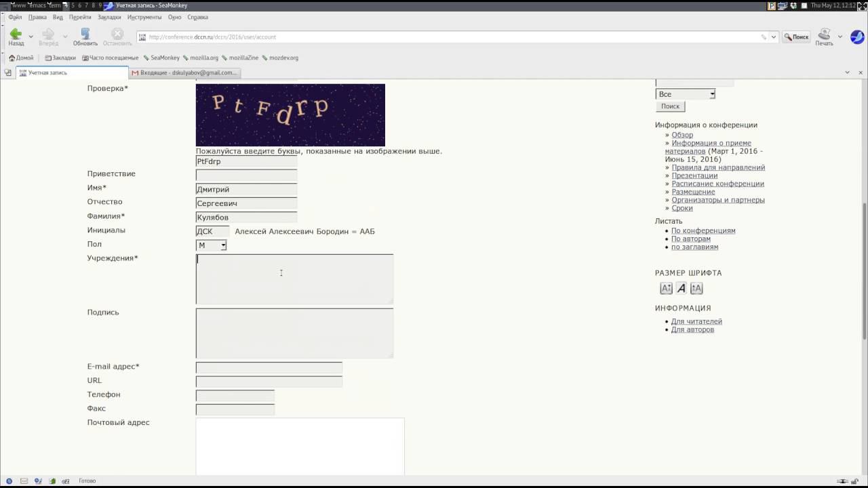The height and width of the screenshot is (488, 868).
Task: Click the new tab icon beside tabs
Action: tap(7, 73)
